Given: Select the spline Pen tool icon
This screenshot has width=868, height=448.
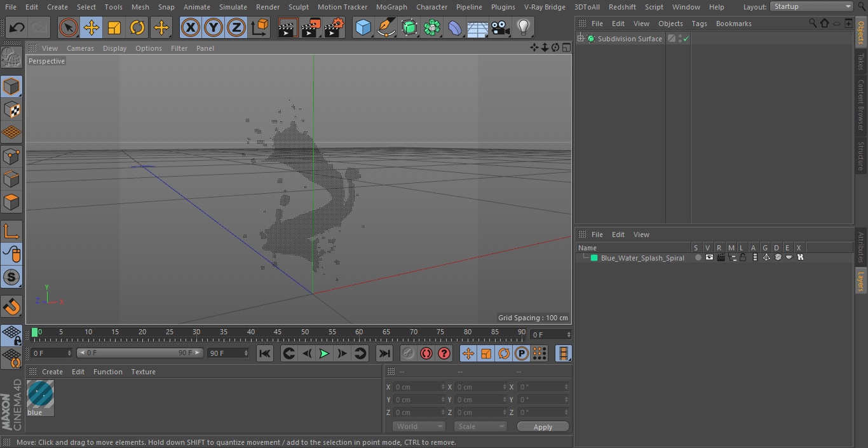Looking at the screenshot, I should (x=386, y=27).
